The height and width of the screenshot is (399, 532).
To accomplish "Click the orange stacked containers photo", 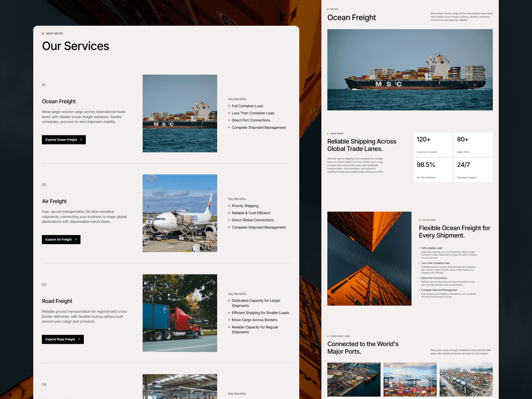I will [x=369, y=259].
